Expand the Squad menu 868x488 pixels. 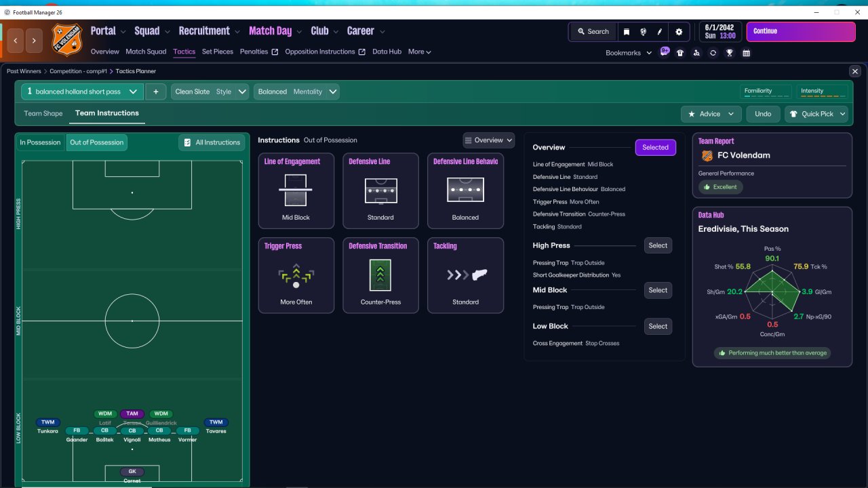pos(152,31)
